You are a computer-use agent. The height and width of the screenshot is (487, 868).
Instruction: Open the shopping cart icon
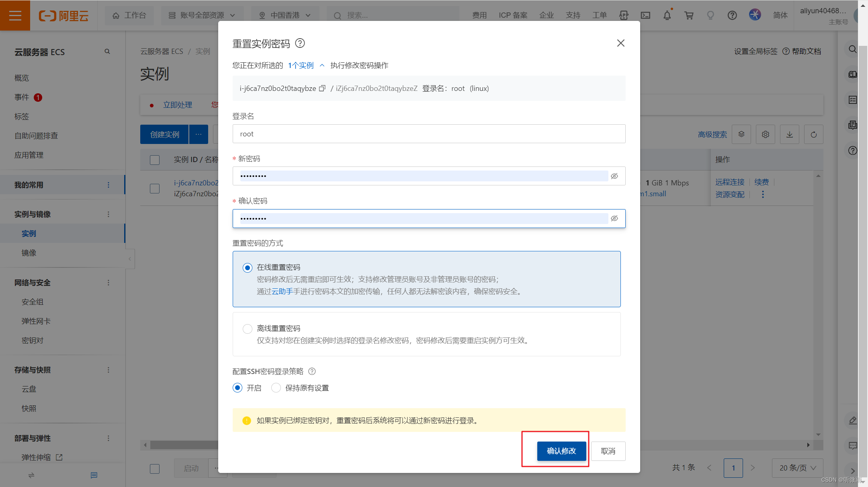click(689, 15)
